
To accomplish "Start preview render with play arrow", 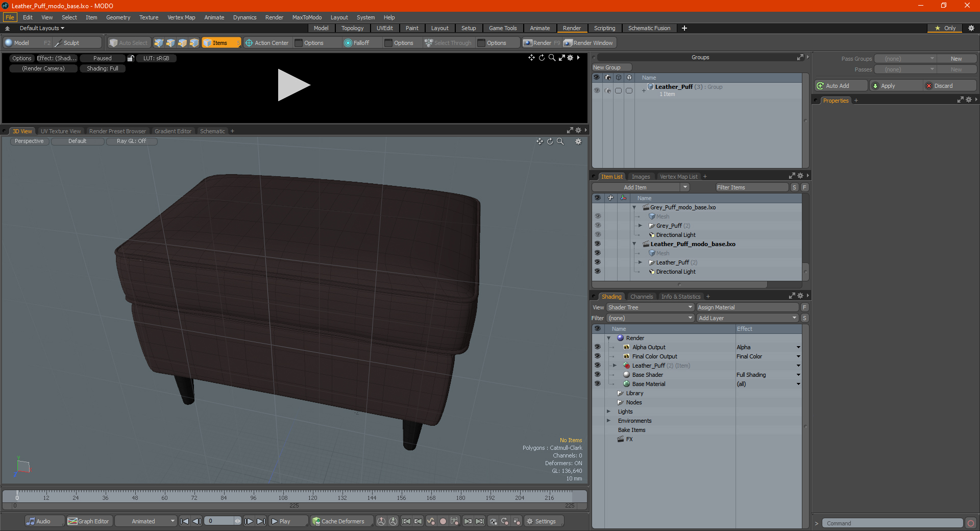I will (293, 85).
